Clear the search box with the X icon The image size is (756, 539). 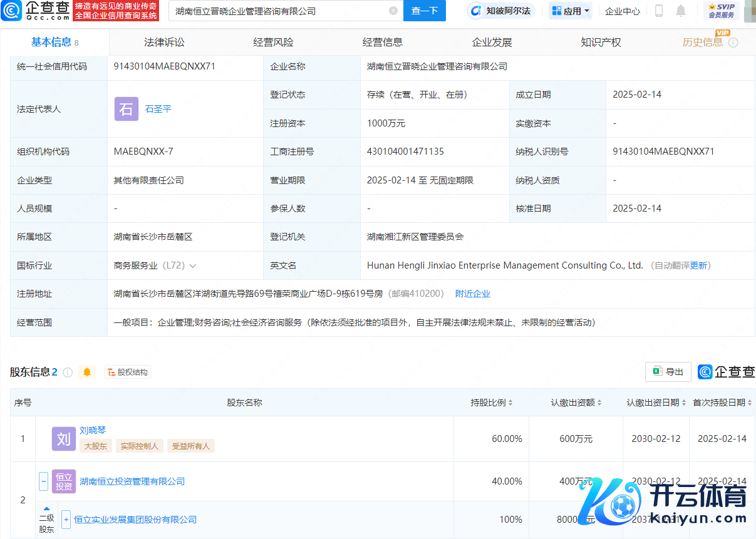(393, 11)
